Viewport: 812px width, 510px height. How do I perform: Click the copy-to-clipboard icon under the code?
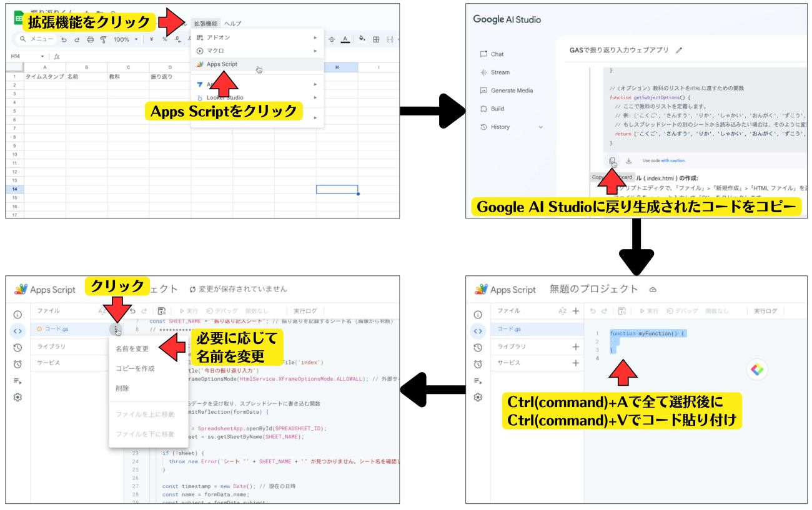pyautogui.click(x=612, y=160)
